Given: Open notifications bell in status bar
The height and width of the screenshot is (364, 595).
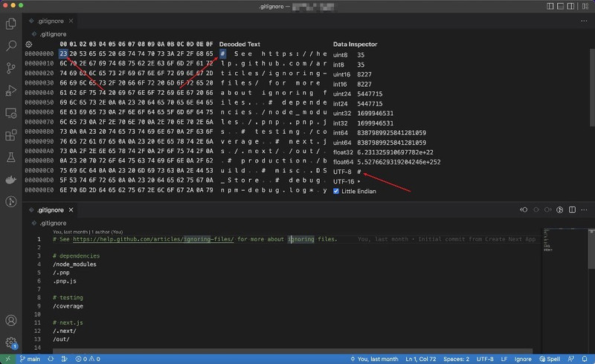Looking at the screenshot, I should tap(585, 359).
